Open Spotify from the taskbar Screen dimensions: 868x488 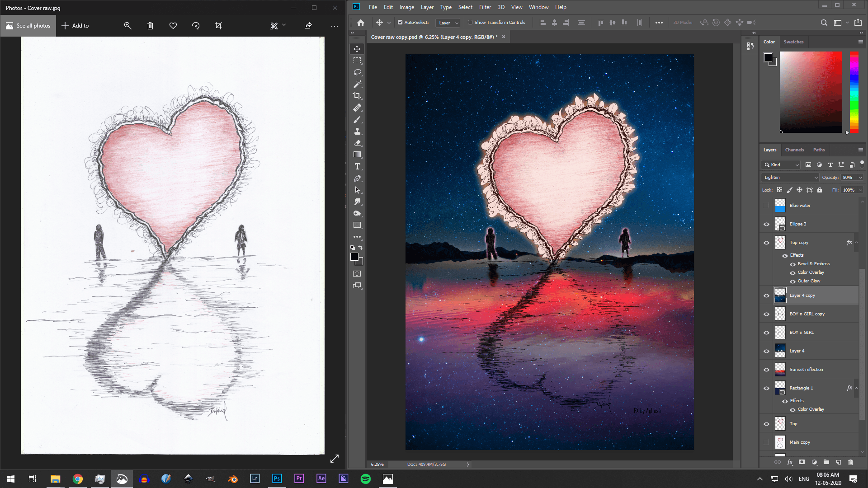366,479
